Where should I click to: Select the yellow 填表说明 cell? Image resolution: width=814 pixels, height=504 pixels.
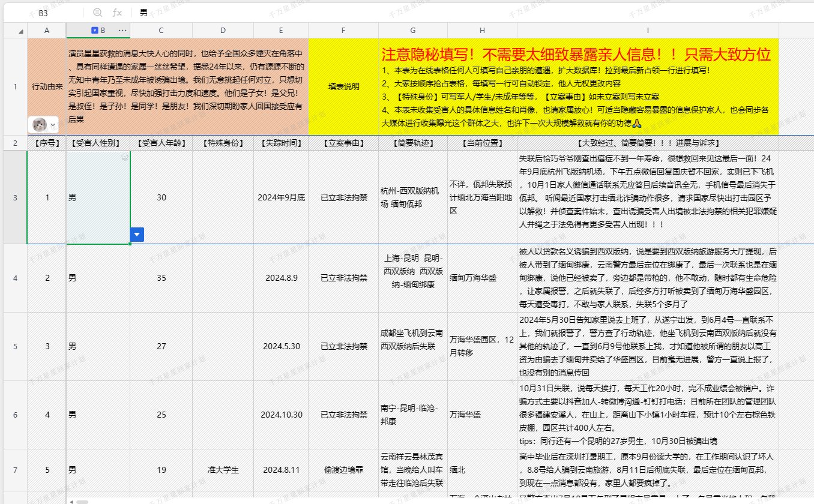pyautogui.click(x=343, y=86)
